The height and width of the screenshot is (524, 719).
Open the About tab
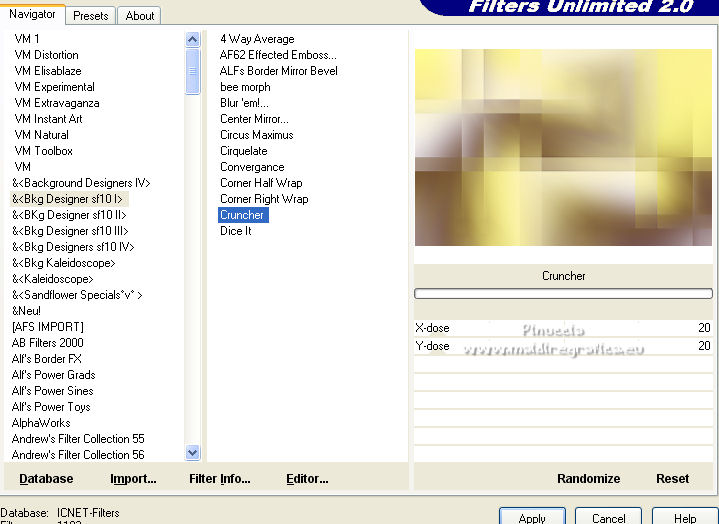point(139,16)
